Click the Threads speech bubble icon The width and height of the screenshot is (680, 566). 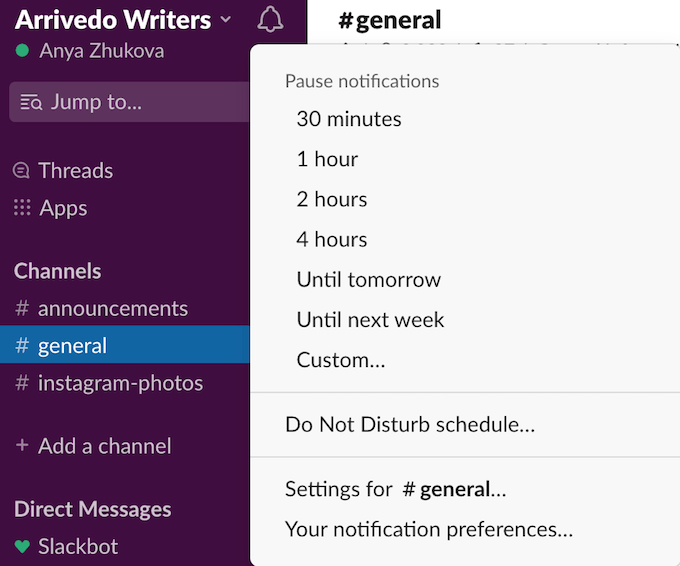[x=21, y=170]
